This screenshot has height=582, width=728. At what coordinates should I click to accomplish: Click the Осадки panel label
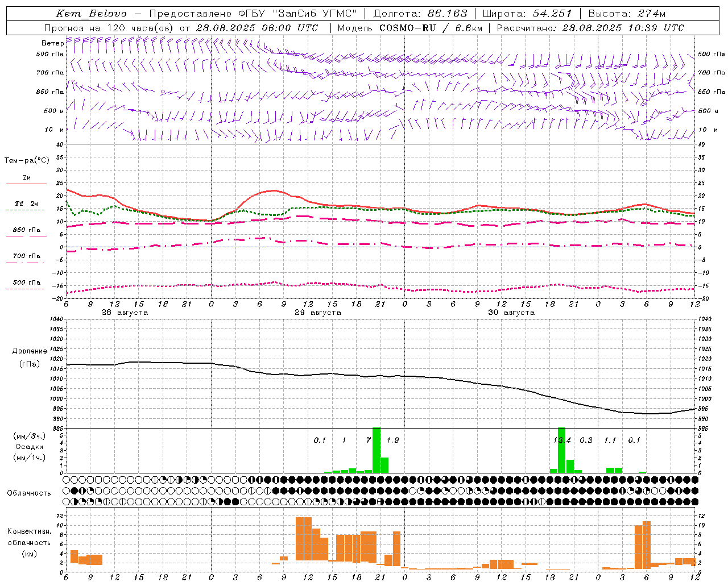29,447
